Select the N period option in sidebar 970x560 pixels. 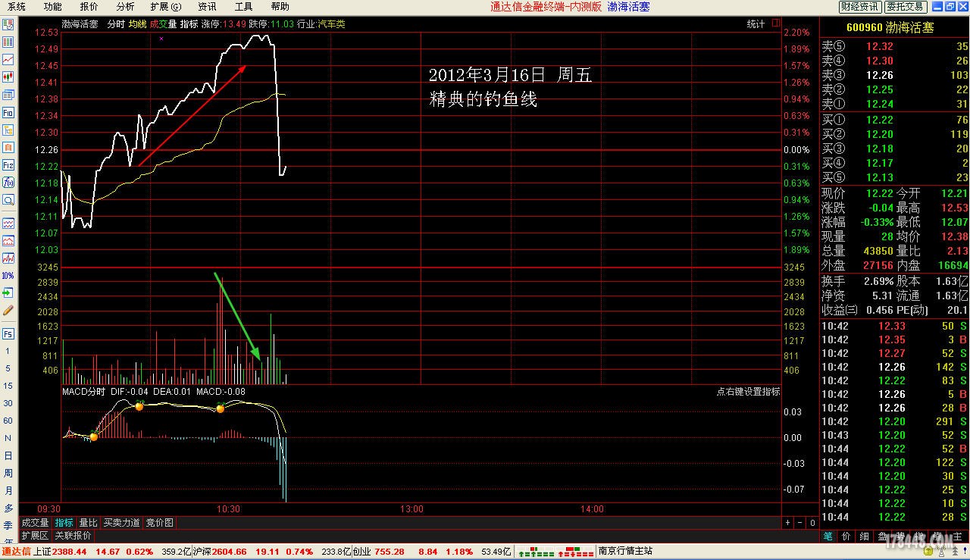[x=8, y=438]
